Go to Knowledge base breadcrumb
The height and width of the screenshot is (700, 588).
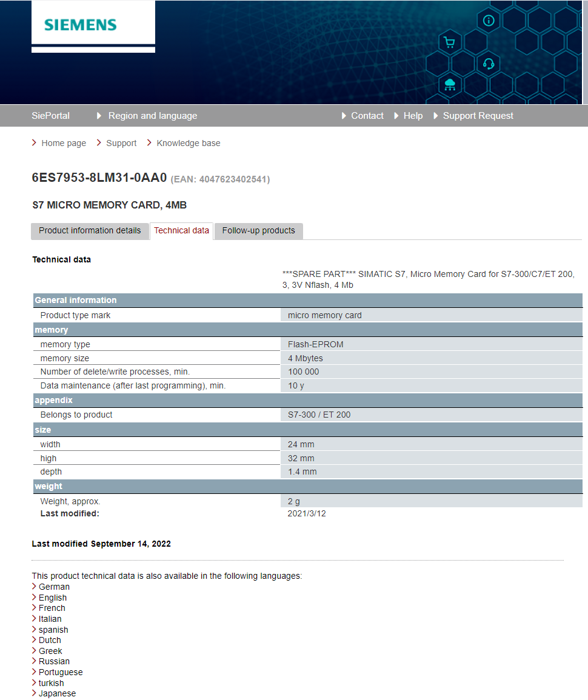(189, 143)
